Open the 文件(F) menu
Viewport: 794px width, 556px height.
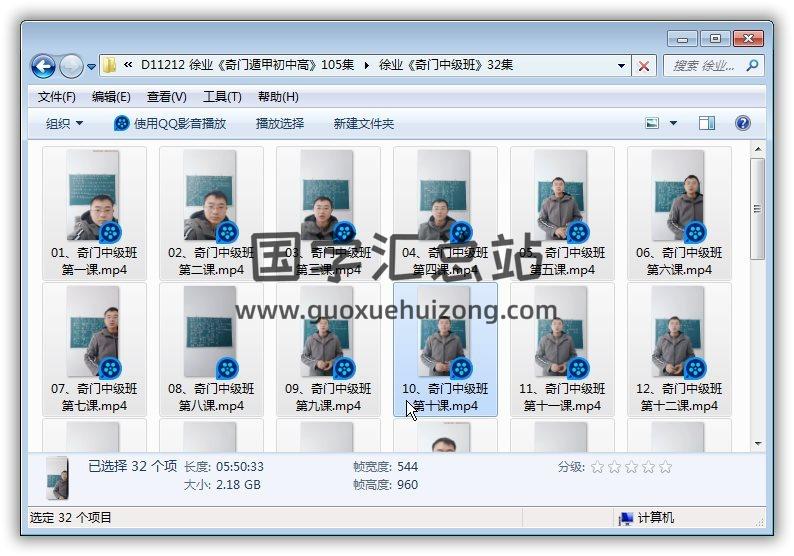(57, 97)
